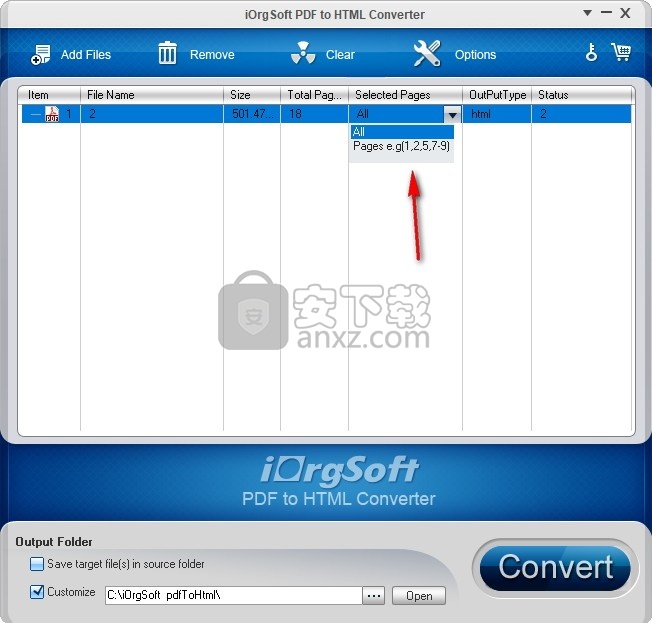Select the html output type cell
Viewport: 652px width, 623px height.
click(x=497, y=114)
